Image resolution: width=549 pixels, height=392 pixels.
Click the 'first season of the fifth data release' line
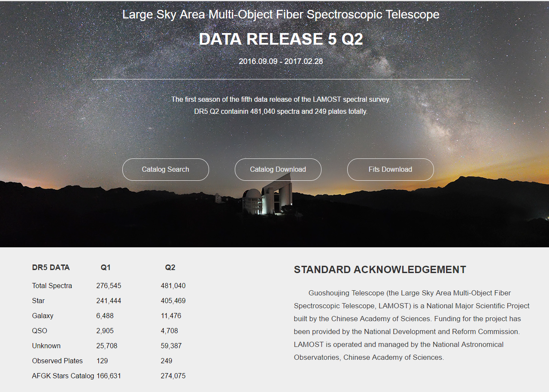[281, 99]
